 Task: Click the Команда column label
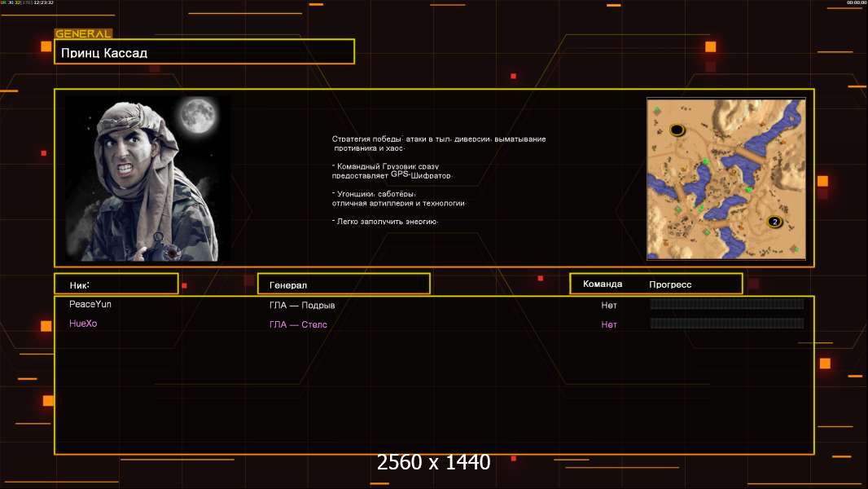tap(603, 284)
